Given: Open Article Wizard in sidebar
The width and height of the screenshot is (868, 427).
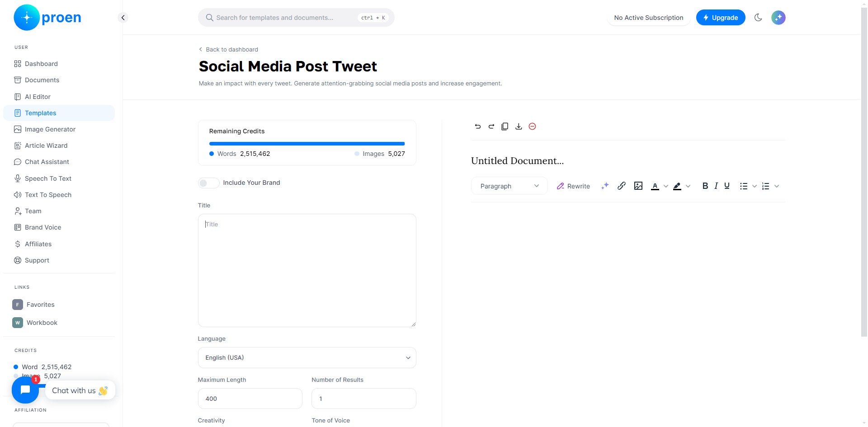Looking at the screenshot, I should coord(59,145).
